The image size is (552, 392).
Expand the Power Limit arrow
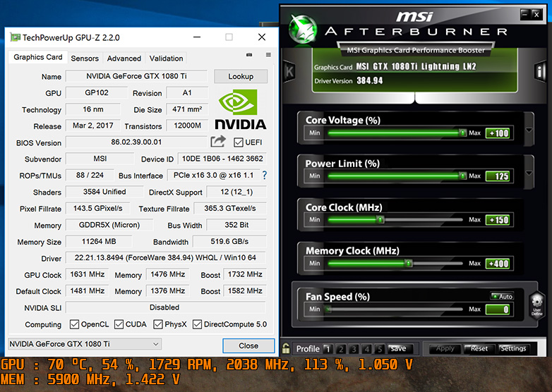[529, 173]
